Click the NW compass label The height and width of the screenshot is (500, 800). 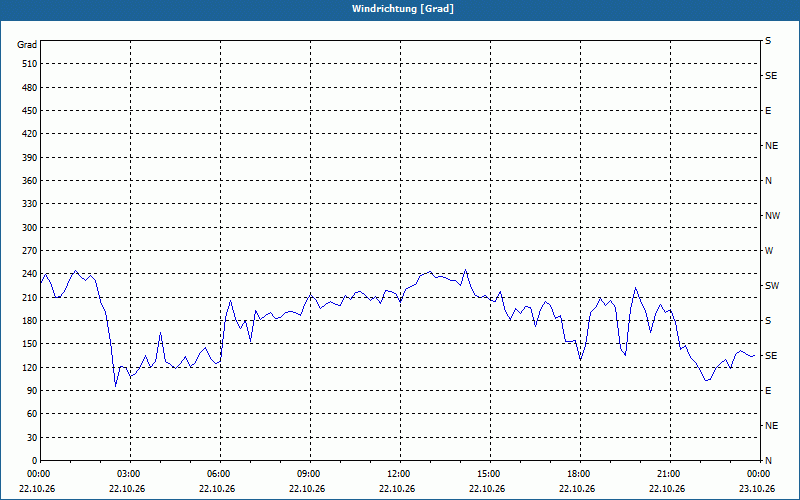(772, 216)
